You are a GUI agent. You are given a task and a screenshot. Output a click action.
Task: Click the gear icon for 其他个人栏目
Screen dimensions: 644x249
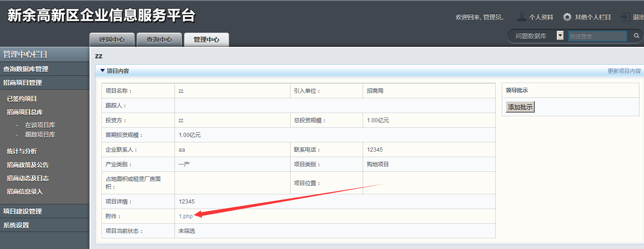pos(567,17)
